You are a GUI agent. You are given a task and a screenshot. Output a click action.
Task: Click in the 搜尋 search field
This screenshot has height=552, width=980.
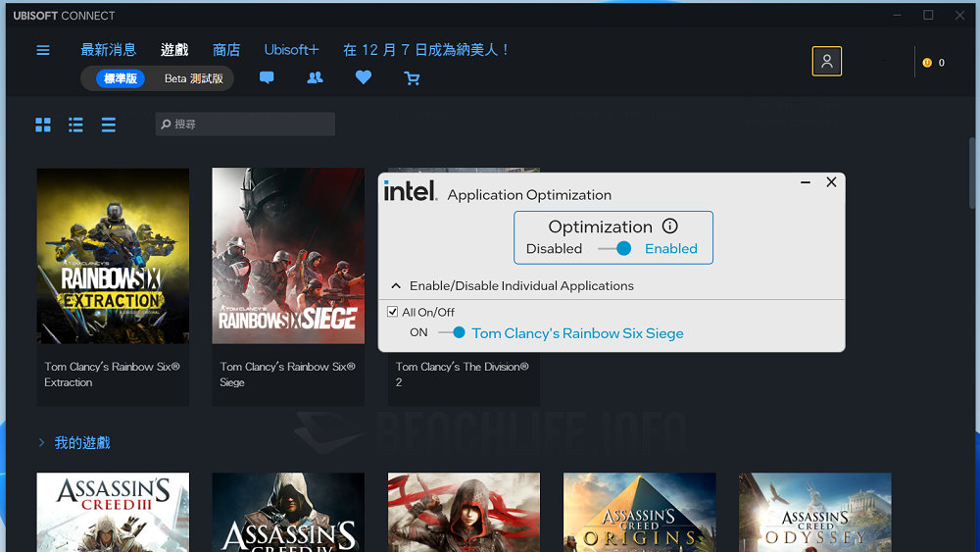[x=245, y=124]
